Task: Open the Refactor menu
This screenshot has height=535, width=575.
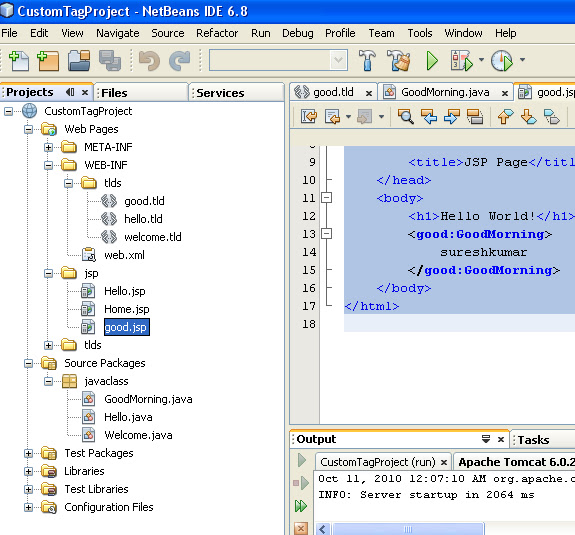Action: tap(217, 33)
